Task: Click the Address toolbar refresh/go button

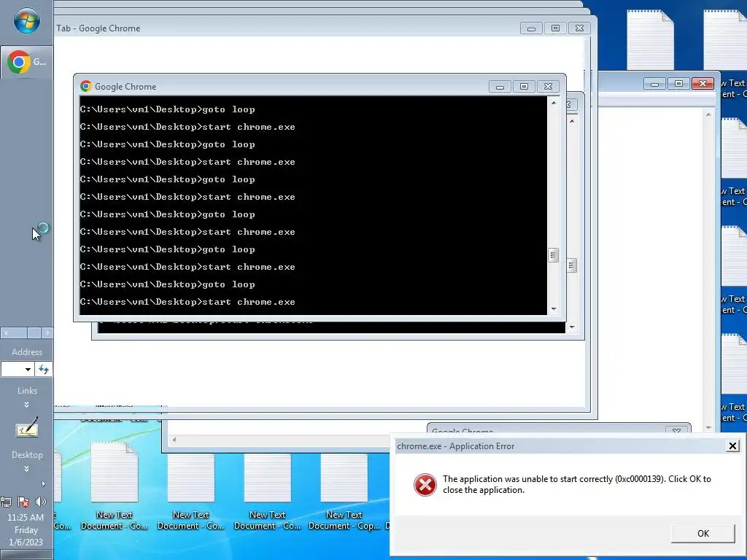Action: tap(44, 370)
